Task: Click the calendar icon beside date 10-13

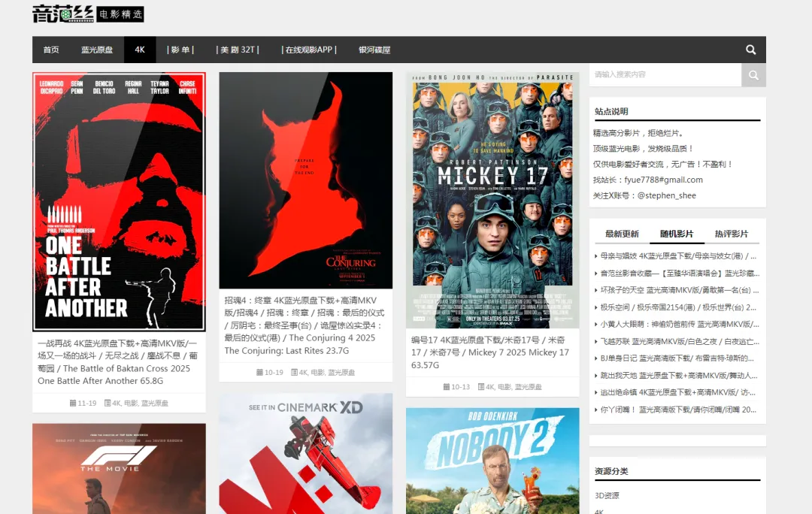Action: point(447,387)
